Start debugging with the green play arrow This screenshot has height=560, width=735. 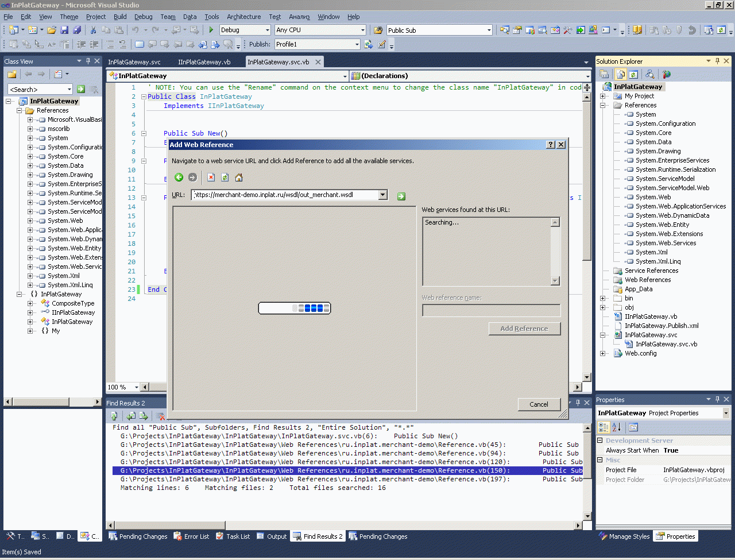click(x=211, y=30)
